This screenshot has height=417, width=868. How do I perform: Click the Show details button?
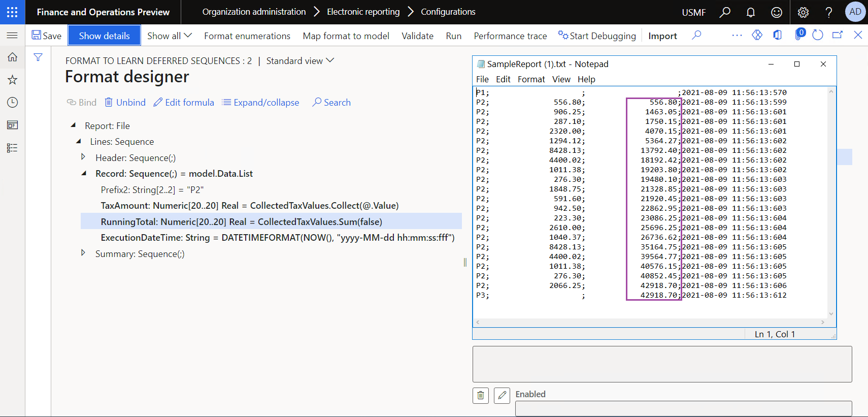click(104, 36)
